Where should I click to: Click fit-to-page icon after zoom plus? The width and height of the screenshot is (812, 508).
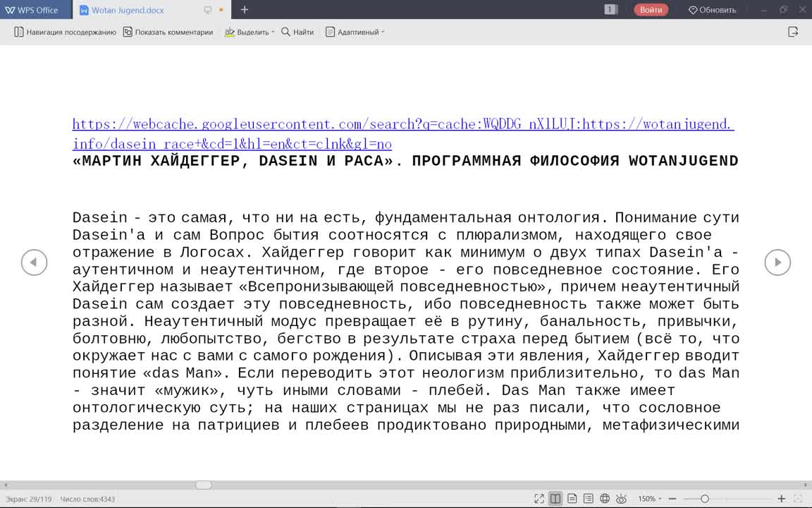[798, 499]
